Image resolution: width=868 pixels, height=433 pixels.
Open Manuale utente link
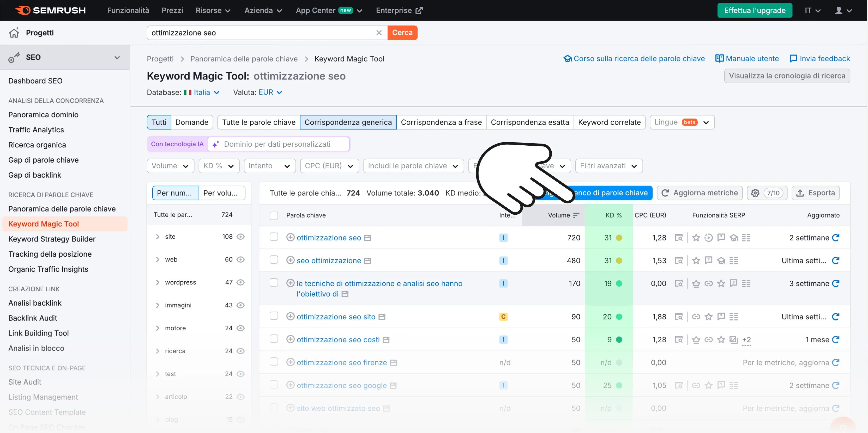[747, 59]
